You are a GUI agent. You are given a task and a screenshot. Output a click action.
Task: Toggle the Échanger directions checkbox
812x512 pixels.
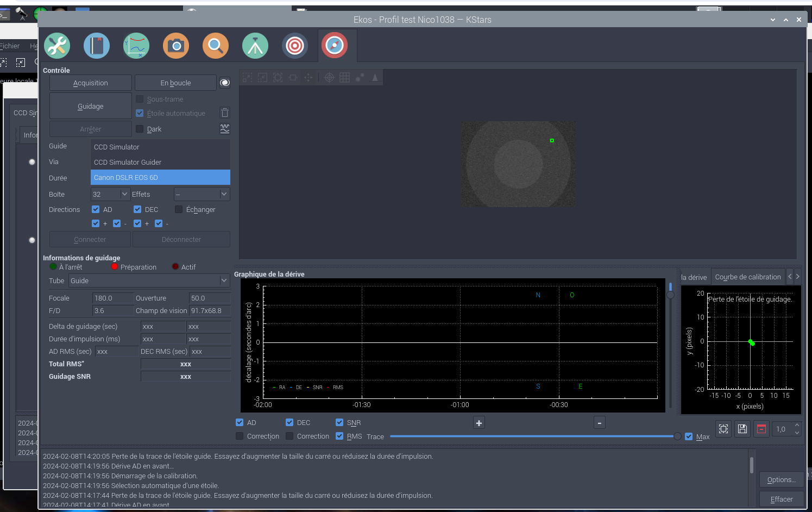[x=179, y=210]
